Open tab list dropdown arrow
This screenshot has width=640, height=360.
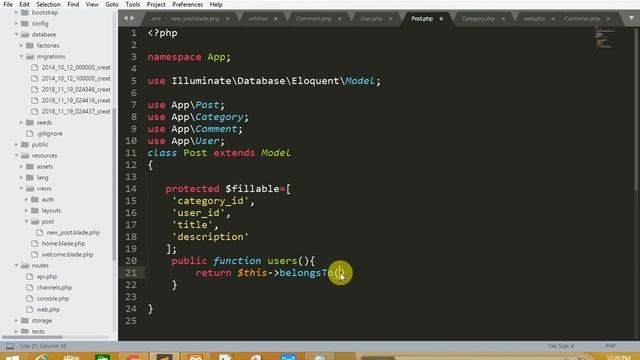pyautogui.click(x=631, y=18)
